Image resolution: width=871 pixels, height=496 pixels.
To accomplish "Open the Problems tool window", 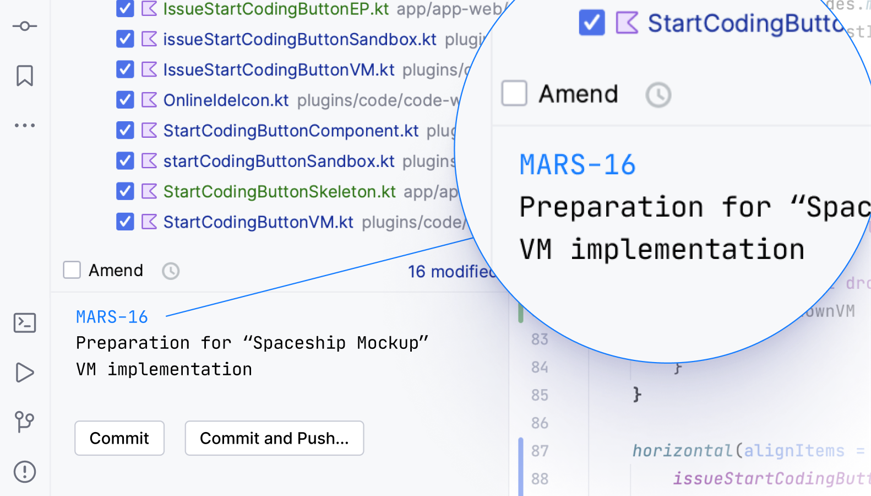I will pos(25,471).
